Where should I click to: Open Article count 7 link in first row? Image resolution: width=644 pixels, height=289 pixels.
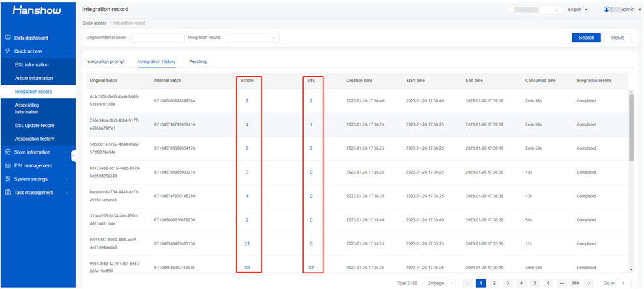pyautogui.click(x=247, y=101)
